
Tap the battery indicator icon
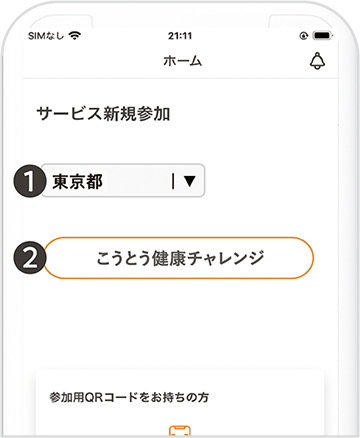[x=322, y=35]
